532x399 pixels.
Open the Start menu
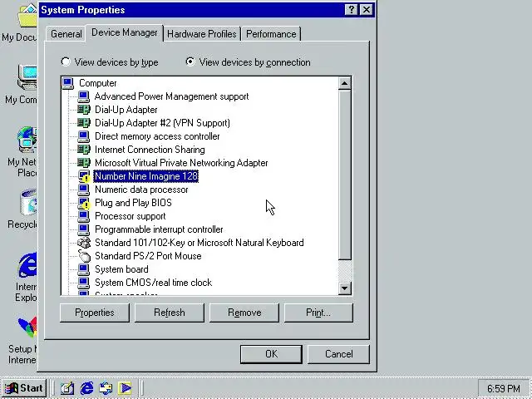24,388
